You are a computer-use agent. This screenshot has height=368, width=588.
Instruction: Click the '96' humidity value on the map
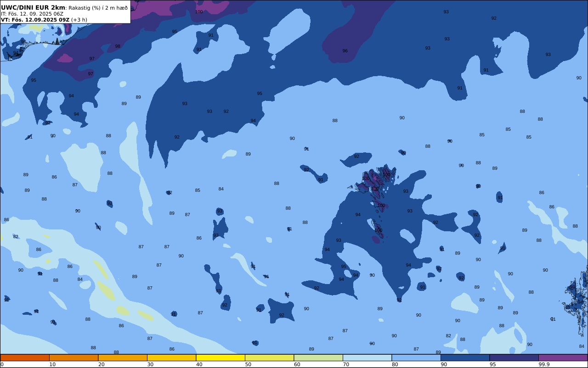point(345,51)
